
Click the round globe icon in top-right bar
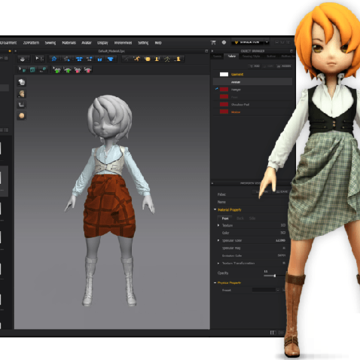[x=224, y=43]
